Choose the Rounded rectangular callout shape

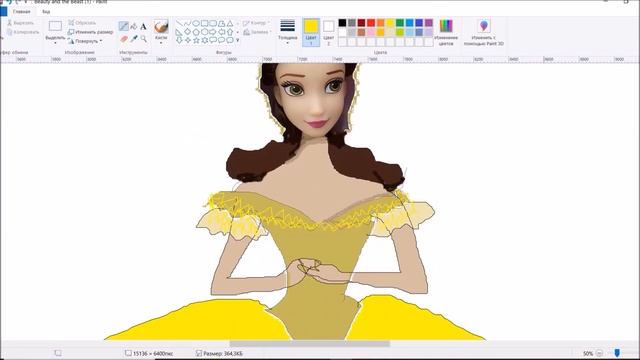(x=213, y=40)
